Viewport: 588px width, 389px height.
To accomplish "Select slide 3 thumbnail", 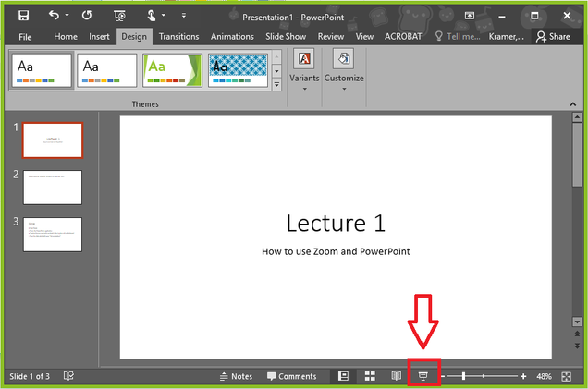I will tap(53, 234).
